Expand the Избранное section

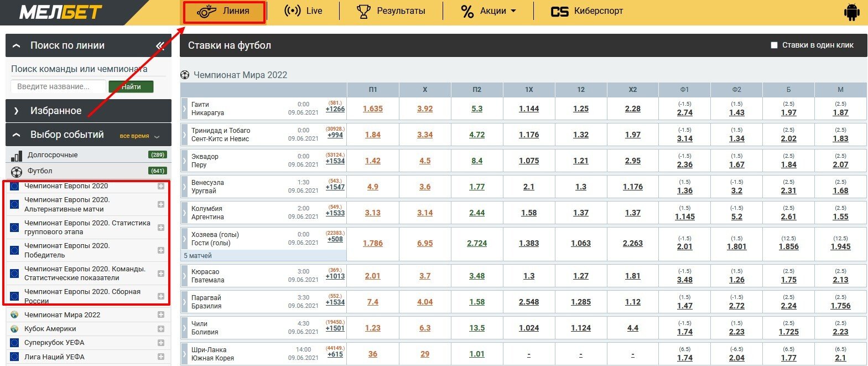click(x=17, y=111)
